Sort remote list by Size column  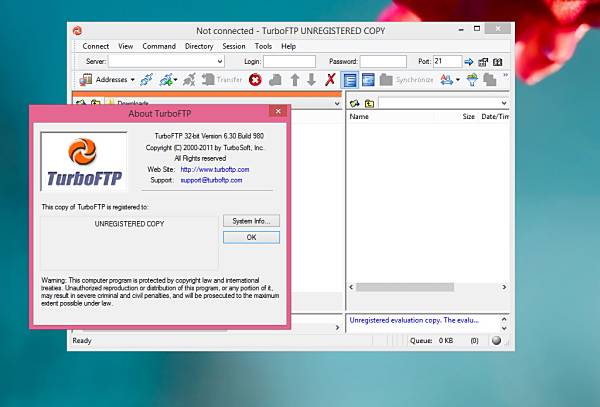point(468,117)
